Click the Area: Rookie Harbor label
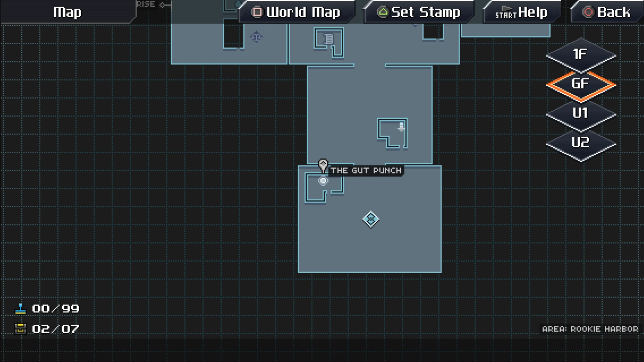This screenshot has width=644, height=362. point(590,329)
